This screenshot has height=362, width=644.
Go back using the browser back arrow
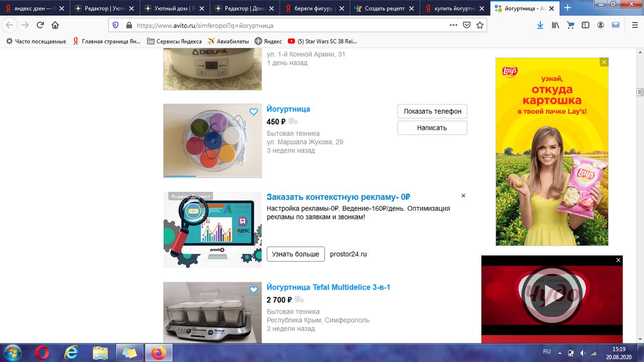point(10,25)
